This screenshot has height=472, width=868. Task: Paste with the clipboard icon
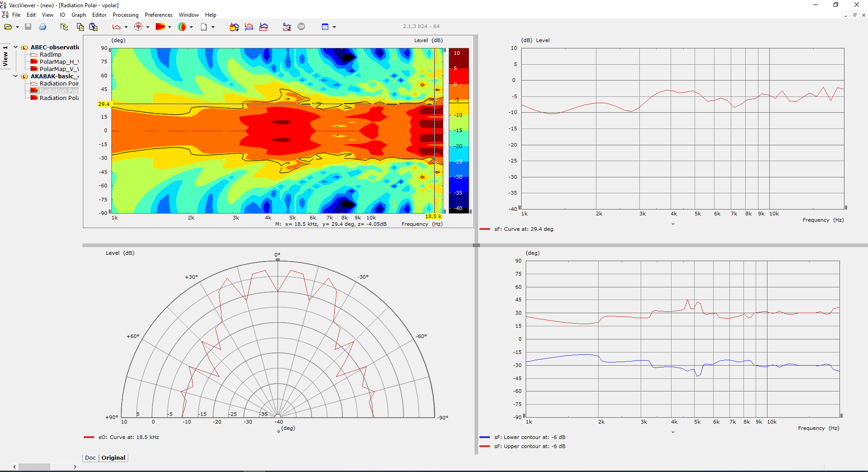click(x=93, y=27)
